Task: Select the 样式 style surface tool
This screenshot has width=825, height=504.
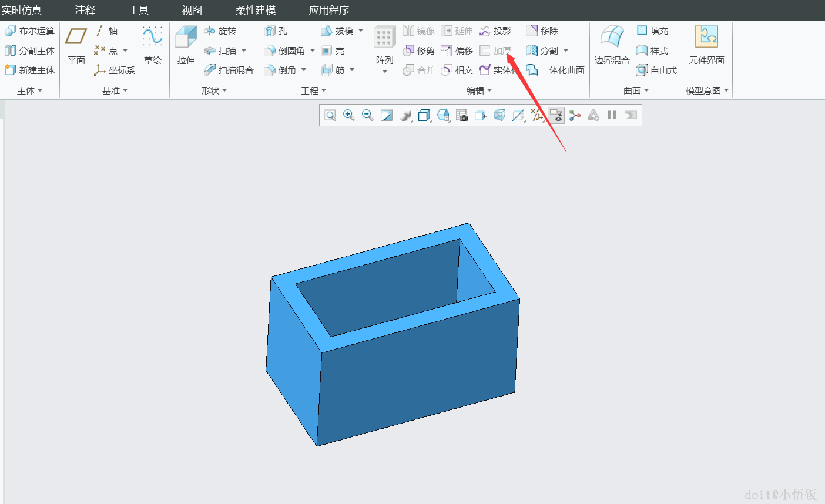Action: 652,51
